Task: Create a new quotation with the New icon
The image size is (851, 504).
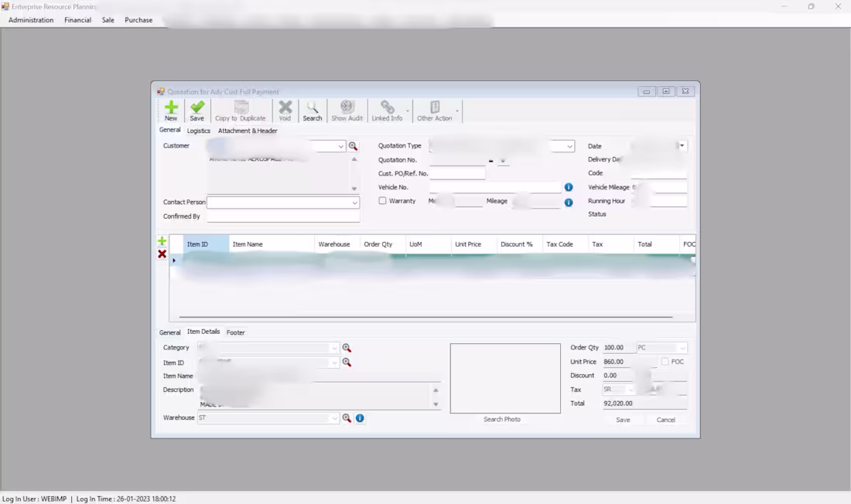Action: coord(171,109)
